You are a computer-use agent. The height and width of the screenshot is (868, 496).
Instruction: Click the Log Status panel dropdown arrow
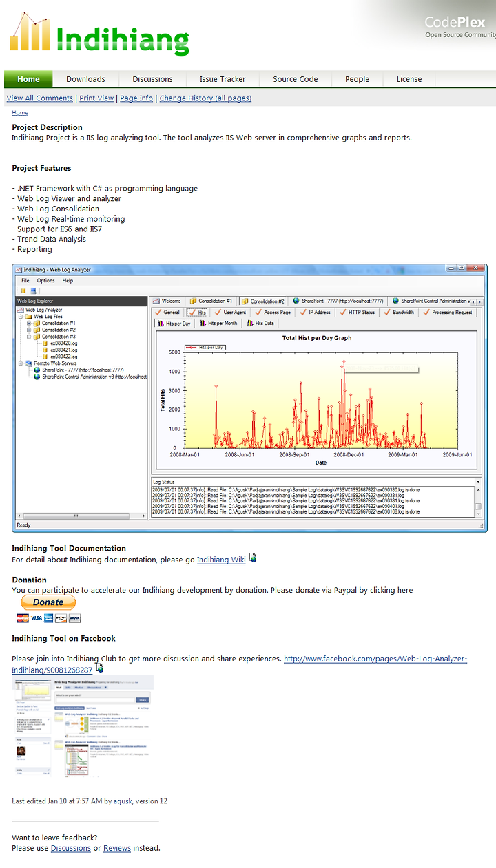tap(479, 482)
